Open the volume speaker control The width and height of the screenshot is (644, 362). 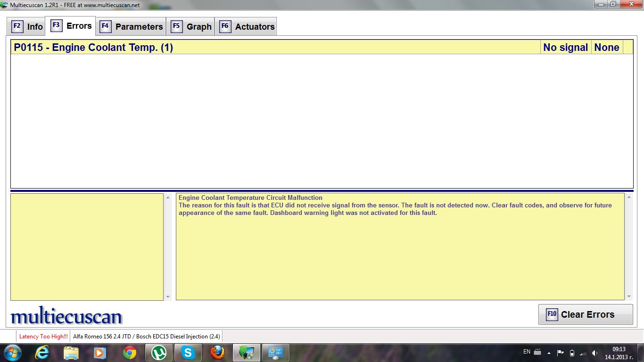tap(594, 353)
